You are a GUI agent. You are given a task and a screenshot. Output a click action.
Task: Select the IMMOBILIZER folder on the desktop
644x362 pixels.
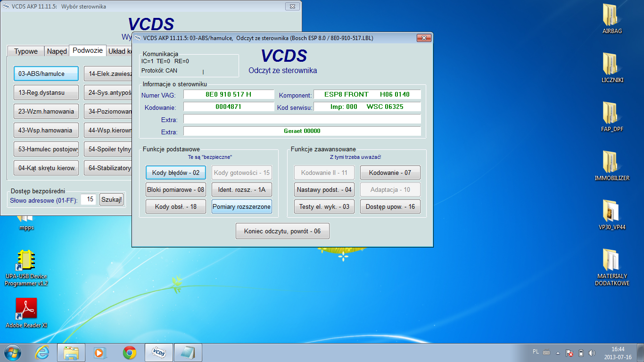pyautogui.click(x=612, y=166)
